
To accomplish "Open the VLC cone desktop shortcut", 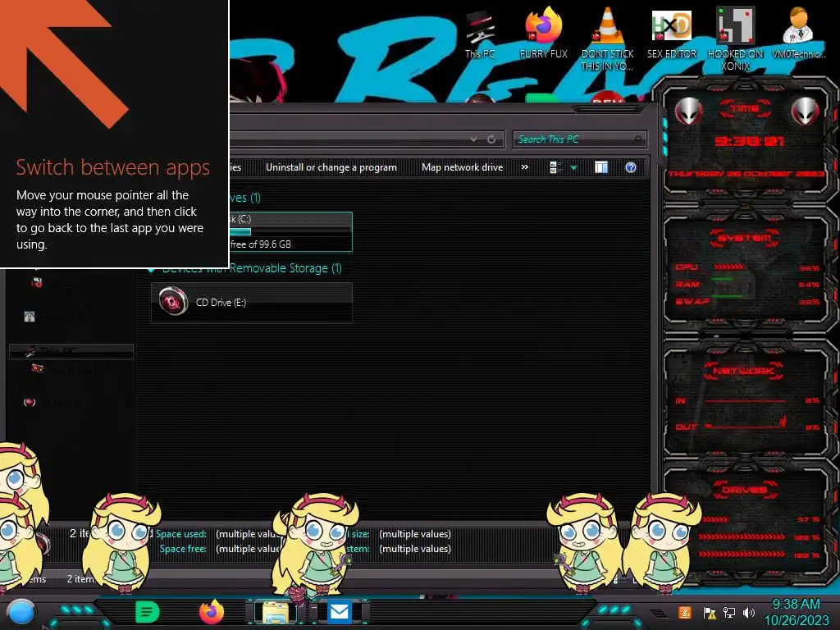I will coord(608,39).
